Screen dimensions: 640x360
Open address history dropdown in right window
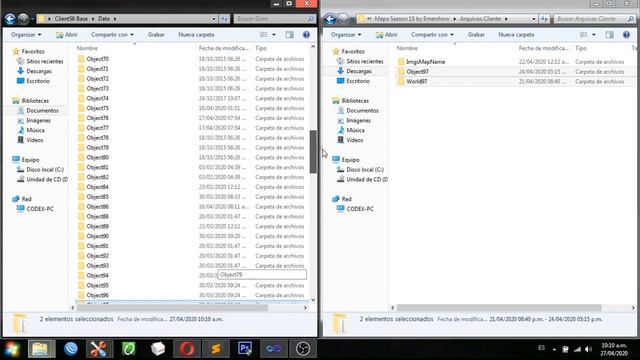(x=533, y=19)
